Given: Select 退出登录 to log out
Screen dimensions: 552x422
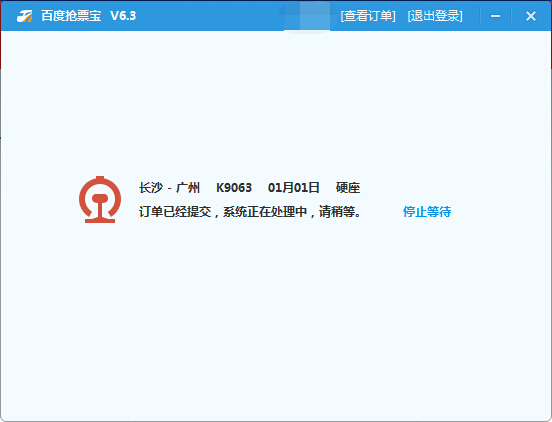Looking at the screenshot, I should pyautogui.click(x=435, y=16).
